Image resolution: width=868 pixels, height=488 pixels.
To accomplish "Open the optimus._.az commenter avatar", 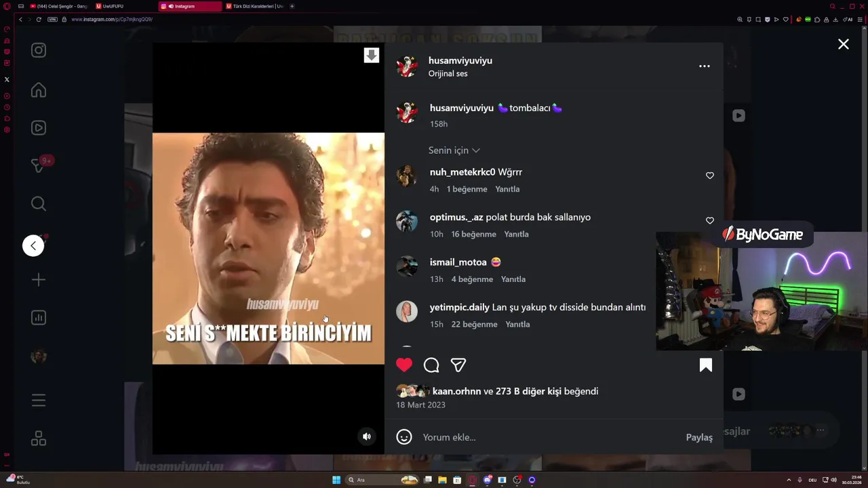I will (x=407, y=221).
